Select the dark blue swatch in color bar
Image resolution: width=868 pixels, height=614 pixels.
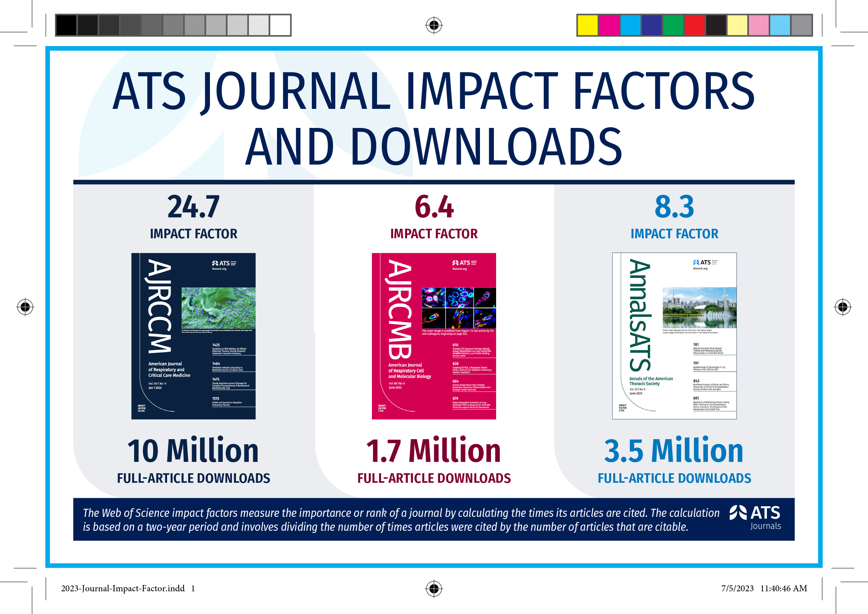652,25
